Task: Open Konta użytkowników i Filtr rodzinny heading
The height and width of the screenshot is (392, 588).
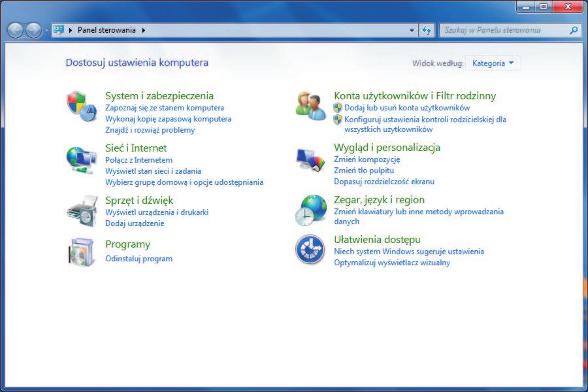Action: coord(415,95)
